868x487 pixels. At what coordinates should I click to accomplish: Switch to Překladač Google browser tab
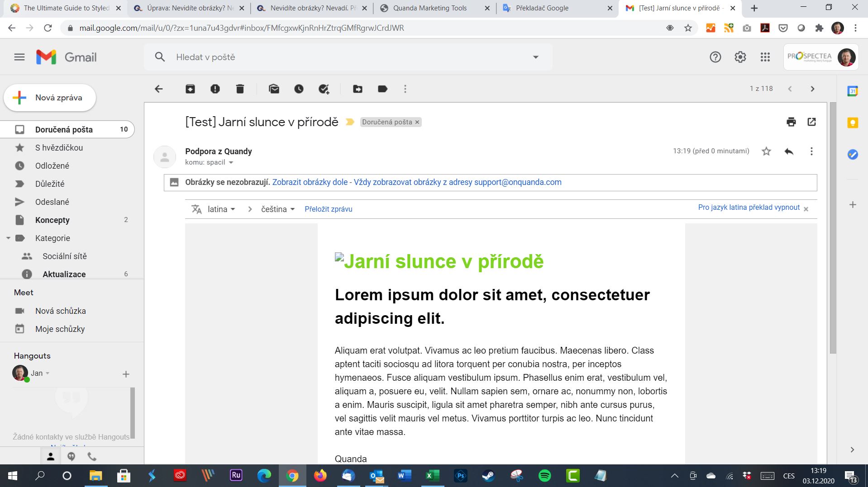click(x=558, y=8)
